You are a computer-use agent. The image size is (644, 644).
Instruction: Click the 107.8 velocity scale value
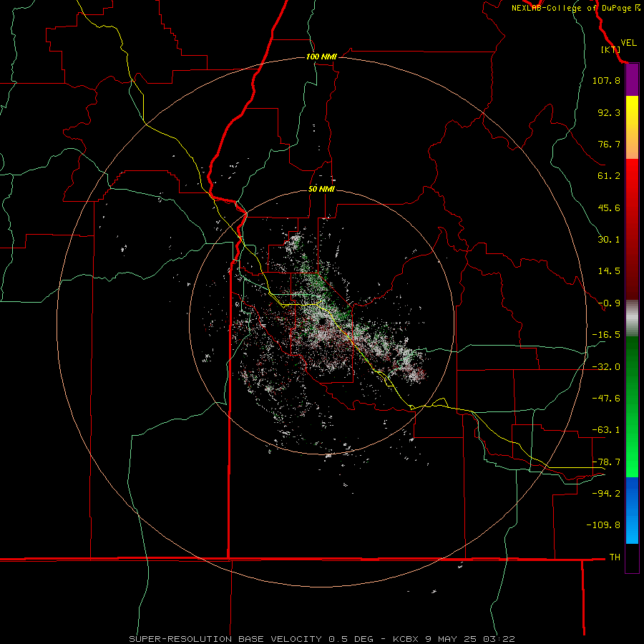coord(606,80)
